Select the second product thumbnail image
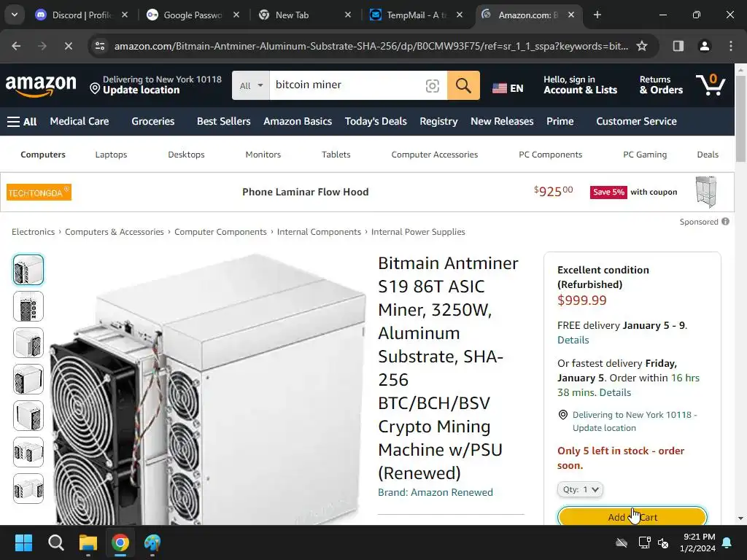The image size is (747, 560). [x=28, y=306]
